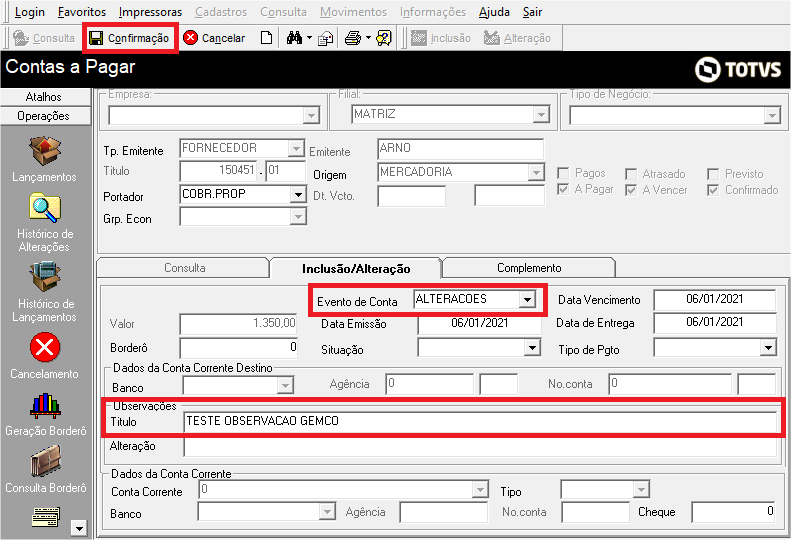This screenshot has height=540, width=791.
Task: Open Histórico de Lançamentos icon
Action: pyautogui.click(x=44, y=277)
